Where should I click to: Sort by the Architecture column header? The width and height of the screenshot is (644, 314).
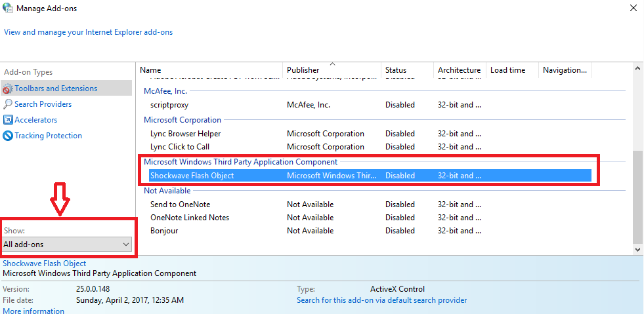tap(460, 70)
